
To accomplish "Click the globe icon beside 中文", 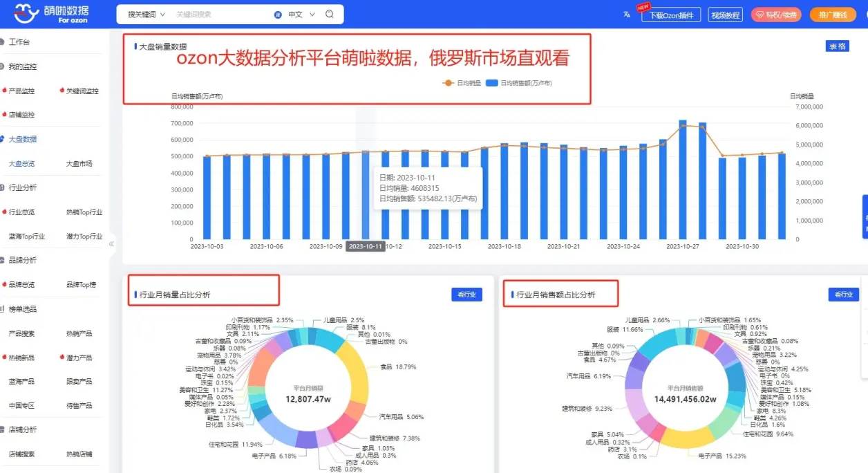I will pyautogui.click(x=278, y=14).
